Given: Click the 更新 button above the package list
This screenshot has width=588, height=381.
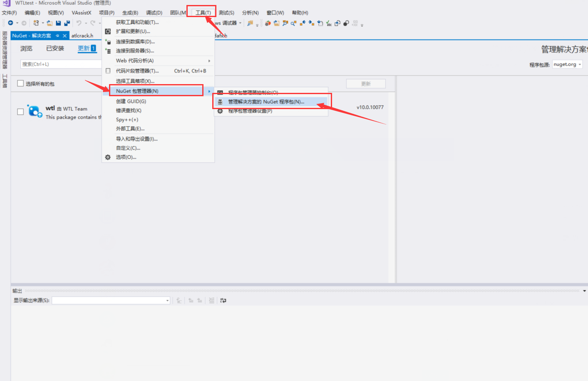Looking at the screenshot, I should [x=365, y=83].
